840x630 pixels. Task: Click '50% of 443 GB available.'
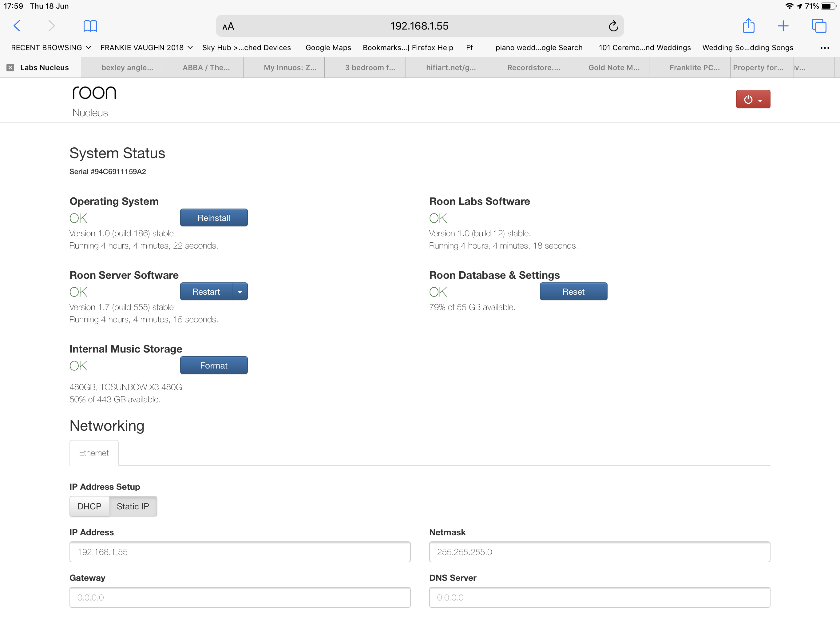point(115,399)
